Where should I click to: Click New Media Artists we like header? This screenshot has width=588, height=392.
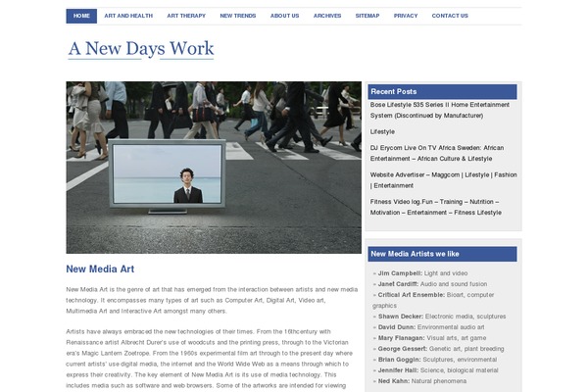coord(443,254)
